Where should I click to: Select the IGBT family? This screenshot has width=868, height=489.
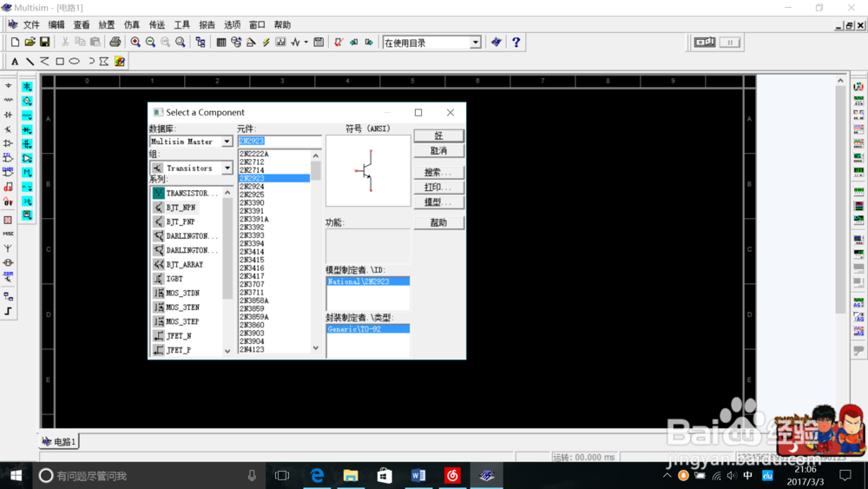(174, 279)
